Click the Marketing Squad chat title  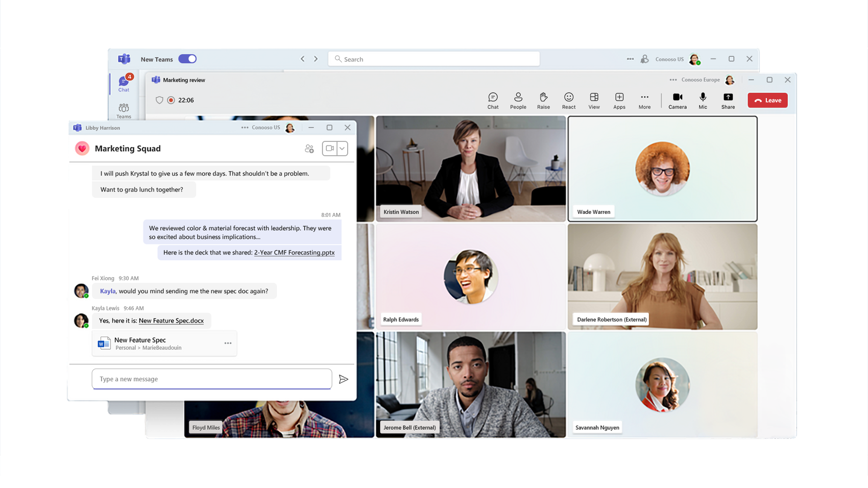point(128,149)
